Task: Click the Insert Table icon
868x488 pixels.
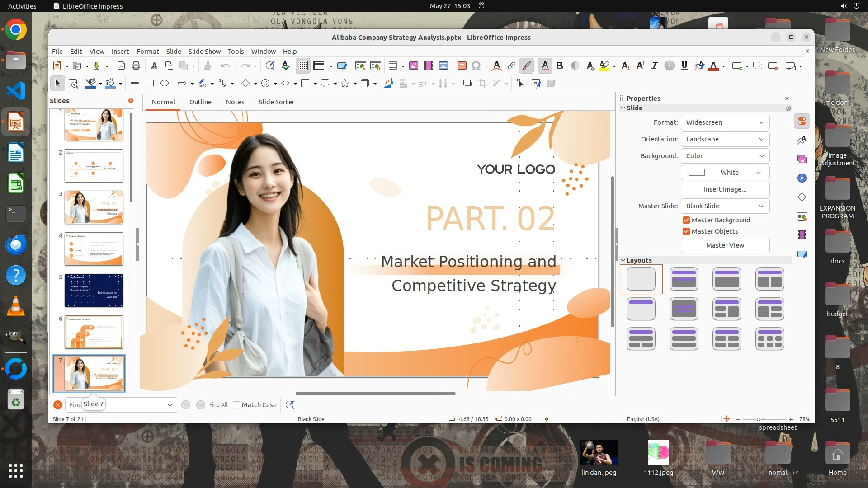Action: point(392,66)
